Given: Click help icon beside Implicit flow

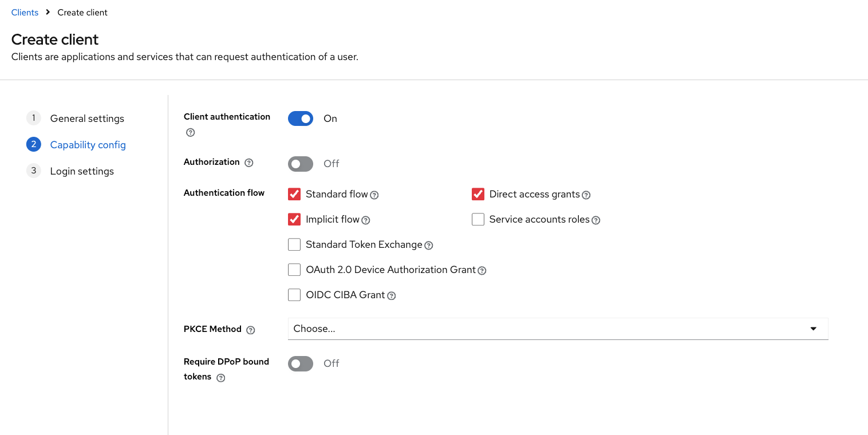Looking at the screenshot, I should 366,220.
